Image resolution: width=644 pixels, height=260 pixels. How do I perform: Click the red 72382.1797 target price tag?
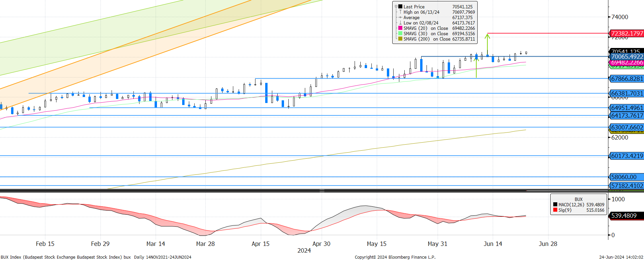coord(627,33)
